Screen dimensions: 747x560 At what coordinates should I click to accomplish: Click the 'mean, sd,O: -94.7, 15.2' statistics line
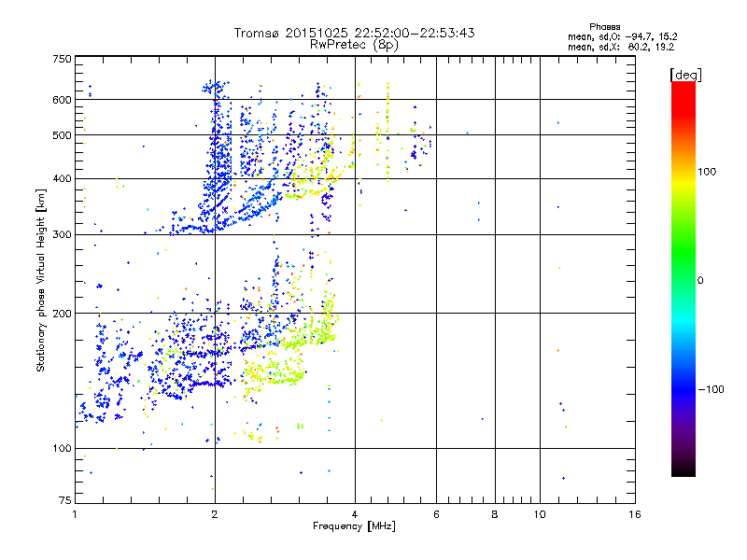(622, 36)
